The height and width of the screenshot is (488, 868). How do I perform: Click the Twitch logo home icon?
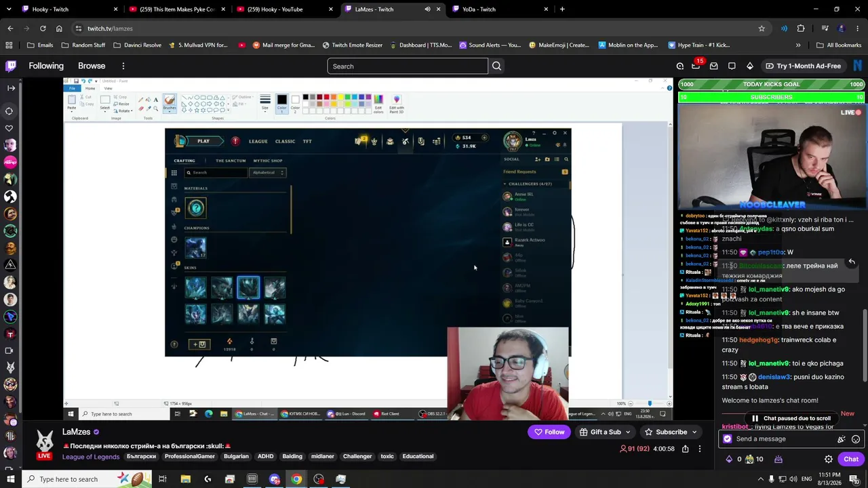pos(11,66)
